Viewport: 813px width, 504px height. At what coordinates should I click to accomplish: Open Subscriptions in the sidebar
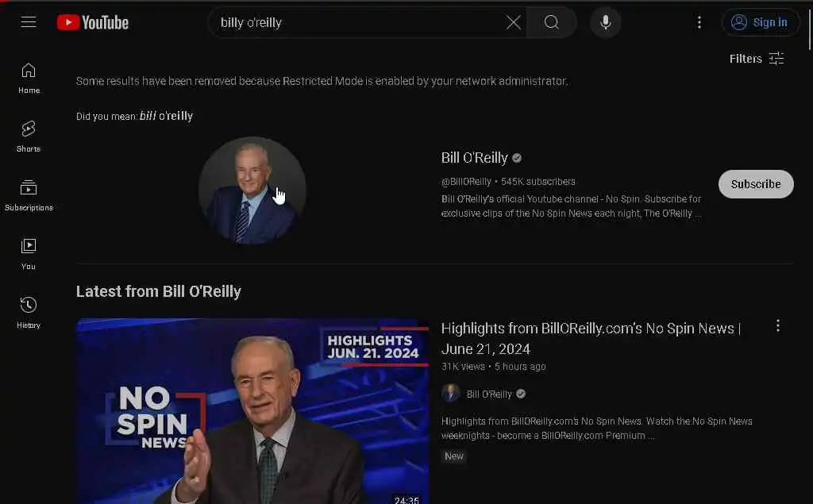(29, 195)
